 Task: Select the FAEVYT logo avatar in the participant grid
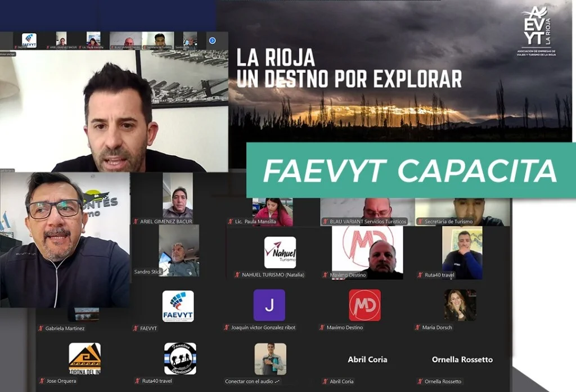(178, 306)
